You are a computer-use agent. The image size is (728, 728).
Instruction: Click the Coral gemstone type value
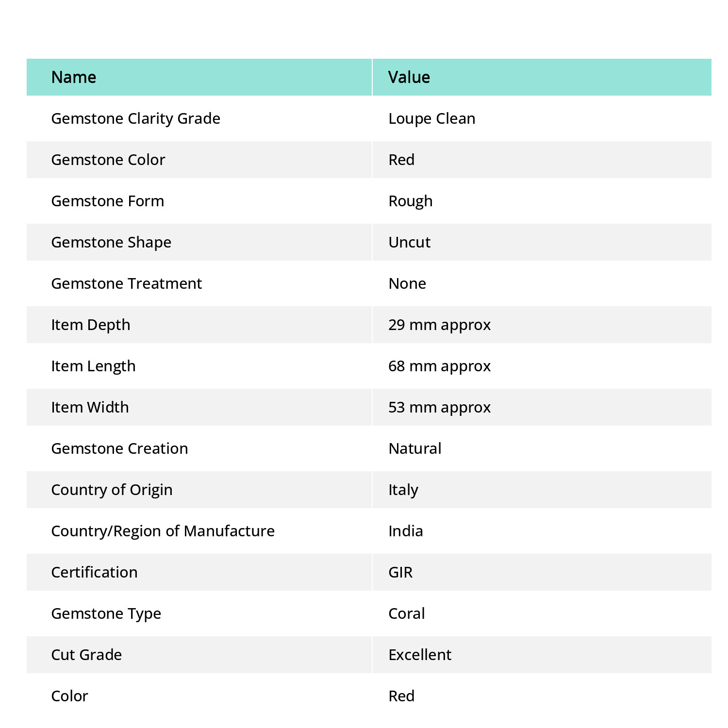(x=407, y=613)
